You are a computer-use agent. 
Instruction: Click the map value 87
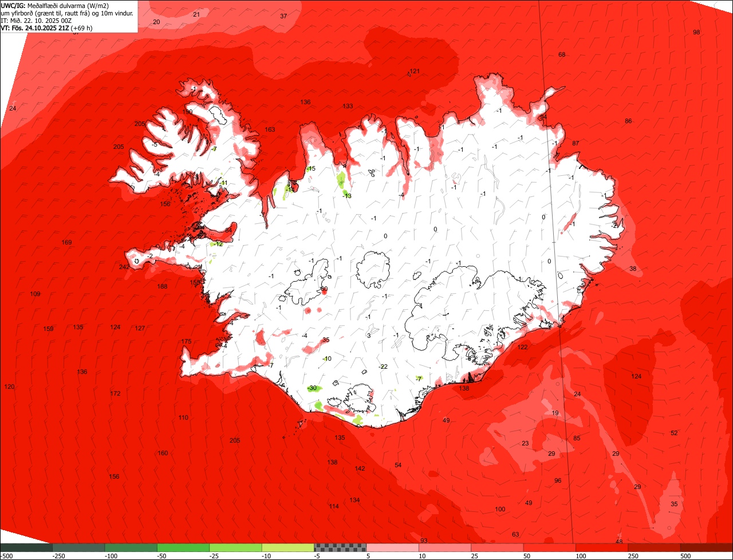576,143
